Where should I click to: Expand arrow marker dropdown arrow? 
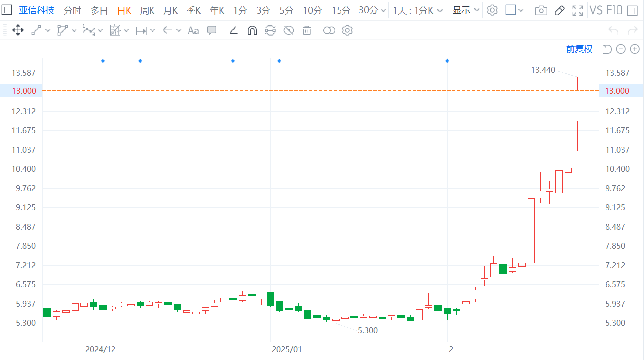click(x=179, y=31)
